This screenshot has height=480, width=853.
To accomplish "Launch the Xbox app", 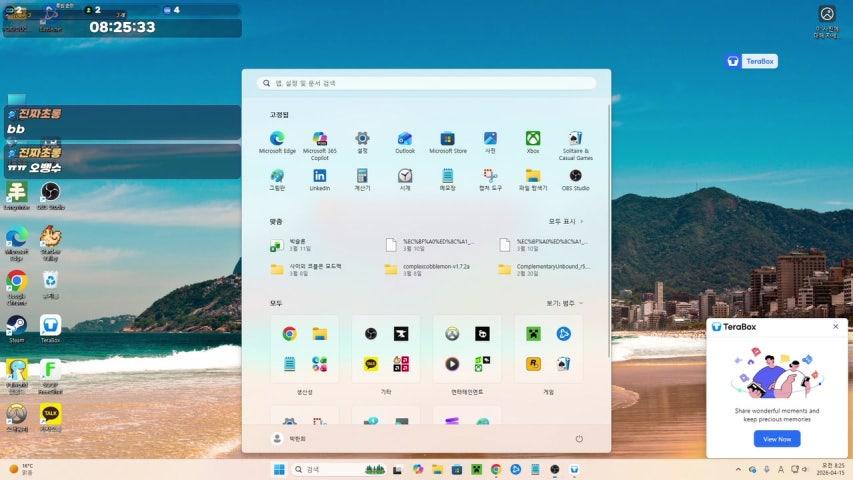I will [533, 139].
